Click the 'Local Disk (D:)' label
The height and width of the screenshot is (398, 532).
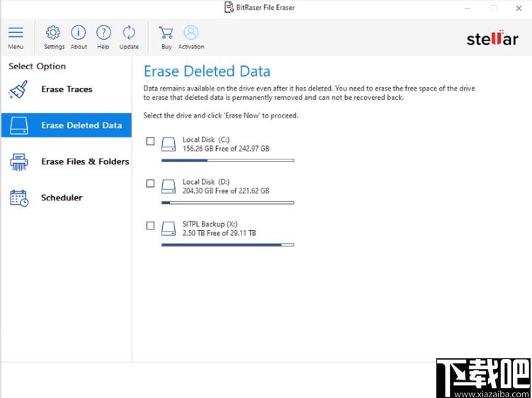pos(206,182)
